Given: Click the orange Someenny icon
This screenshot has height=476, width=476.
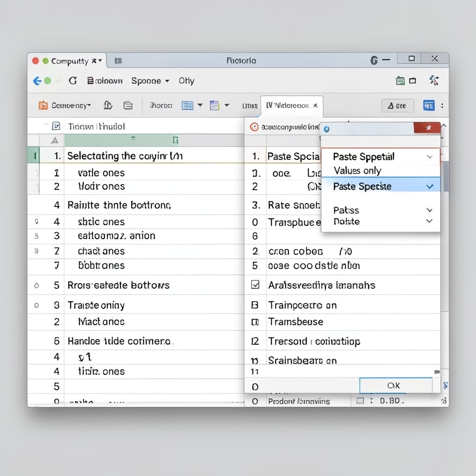Looking at the screenshot, I should pos(43,106).
